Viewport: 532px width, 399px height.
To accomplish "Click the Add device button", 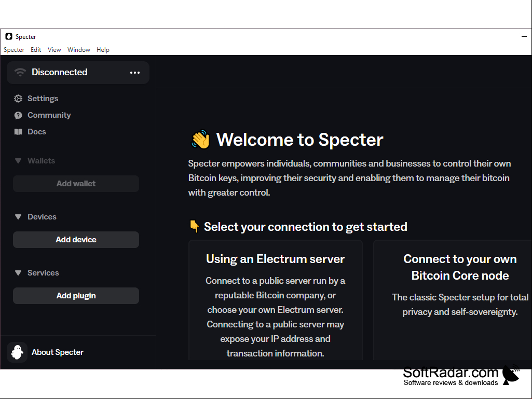I will [x=76, y=240].
